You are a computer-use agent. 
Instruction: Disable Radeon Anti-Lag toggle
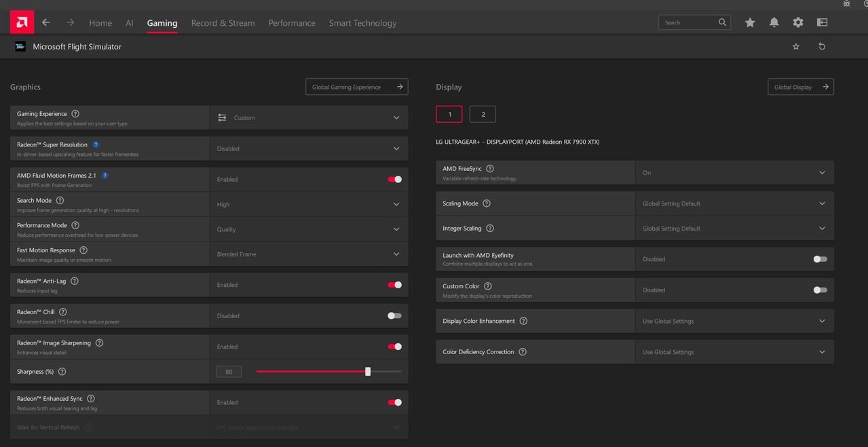coord(394,285)
